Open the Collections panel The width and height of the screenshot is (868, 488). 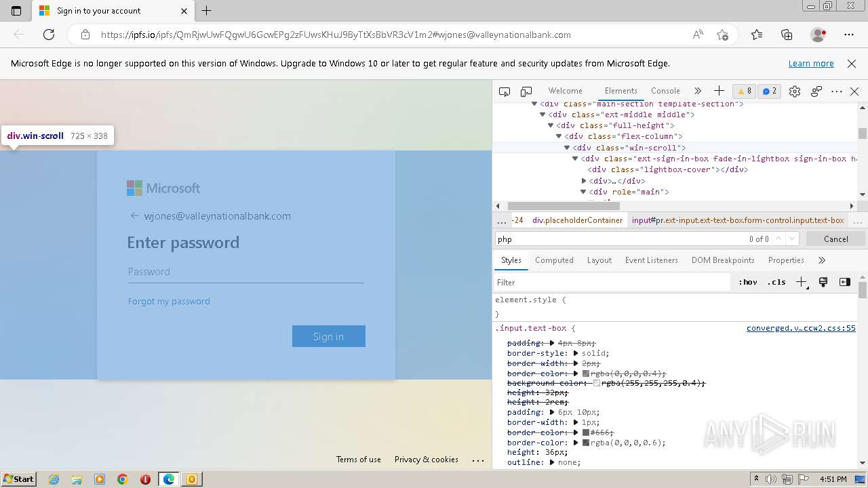coord(787,35)
